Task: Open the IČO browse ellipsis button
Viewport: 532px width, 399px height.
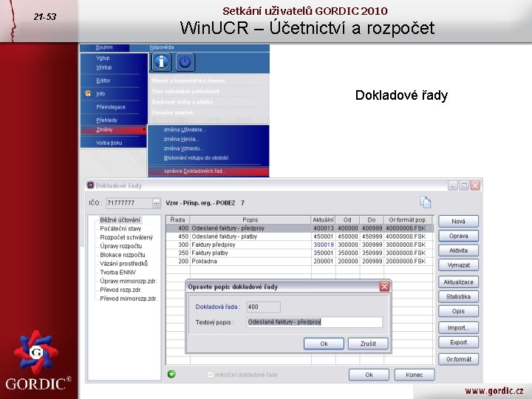Action: [x=156, y=203]
